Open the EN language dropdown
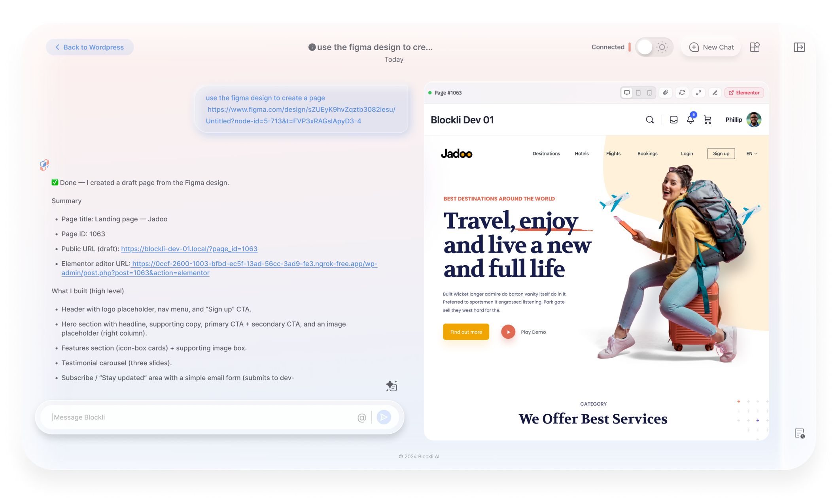Image resolution: width=838 pixels, height=504 pixels. [751, 154]
